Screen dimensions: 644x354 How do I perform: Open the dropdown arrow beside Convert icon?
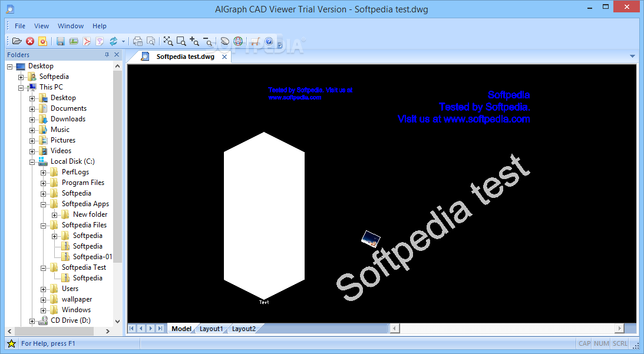123,41
